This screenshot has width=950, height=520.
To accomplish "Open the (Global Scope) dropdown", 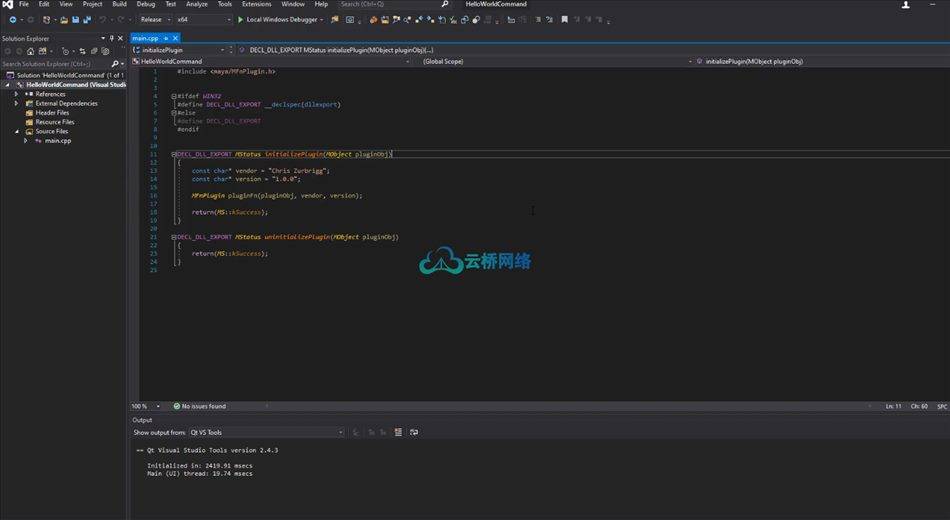I will (x=690, y=61).
